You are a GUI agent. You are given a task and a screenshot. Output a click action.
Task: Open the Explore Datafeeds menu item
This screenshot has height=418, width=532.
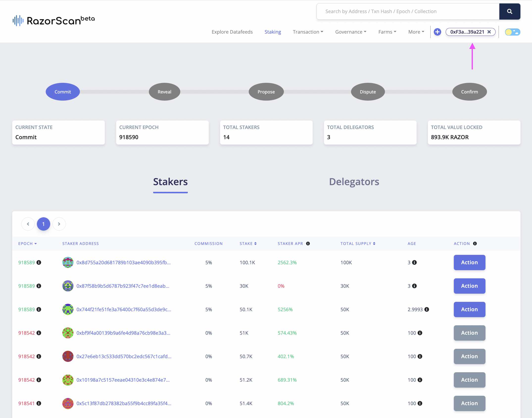232,32
